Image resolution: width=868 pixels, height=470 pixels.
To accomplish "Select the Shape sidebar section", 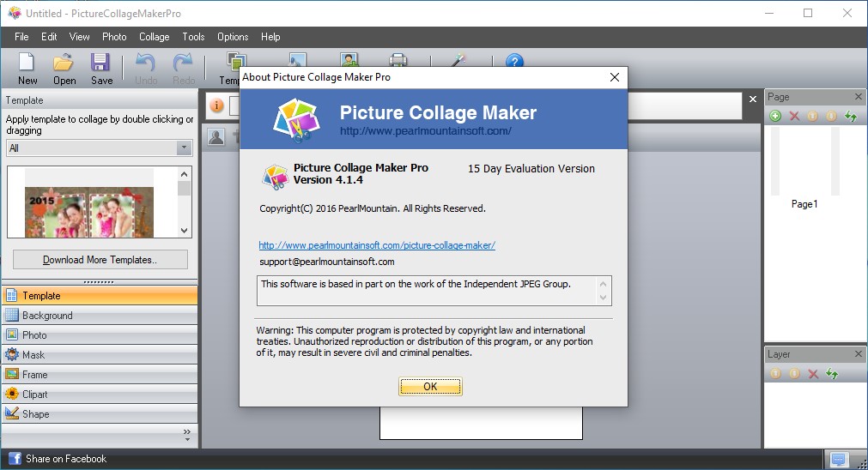I will pos(100,414).
